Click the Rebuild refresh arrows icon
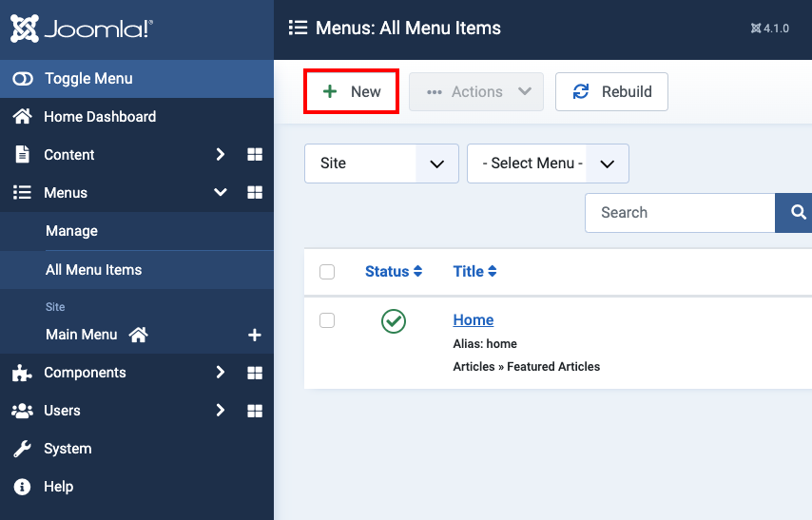 tap(581, 91)
